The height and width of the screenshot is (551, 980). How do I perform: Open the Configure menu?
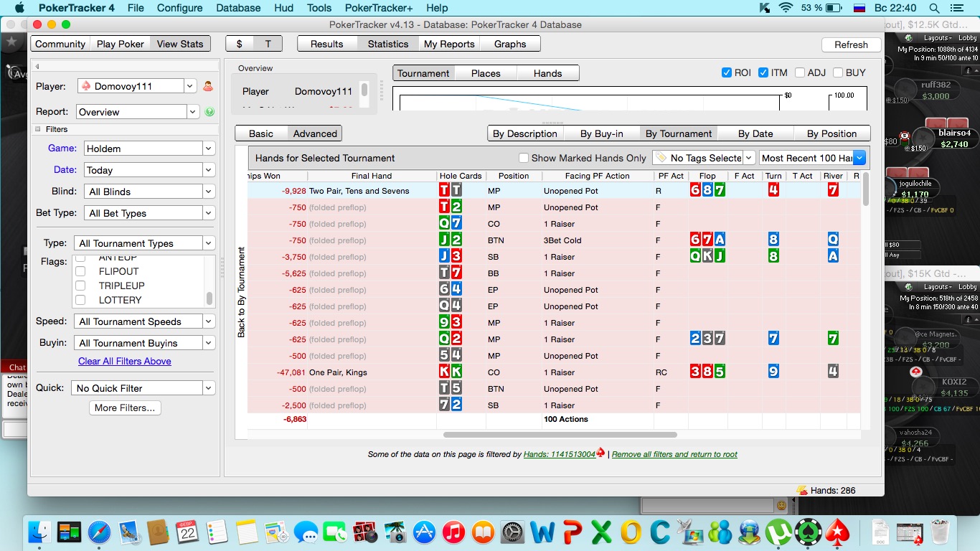tap(179, 8)
